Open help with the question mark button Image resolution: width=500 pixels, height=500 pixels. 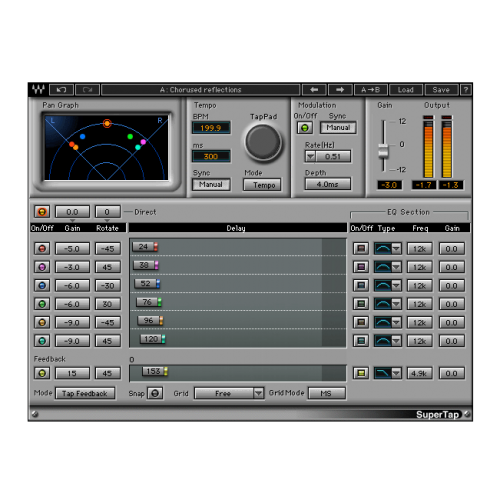coord(466,90)
